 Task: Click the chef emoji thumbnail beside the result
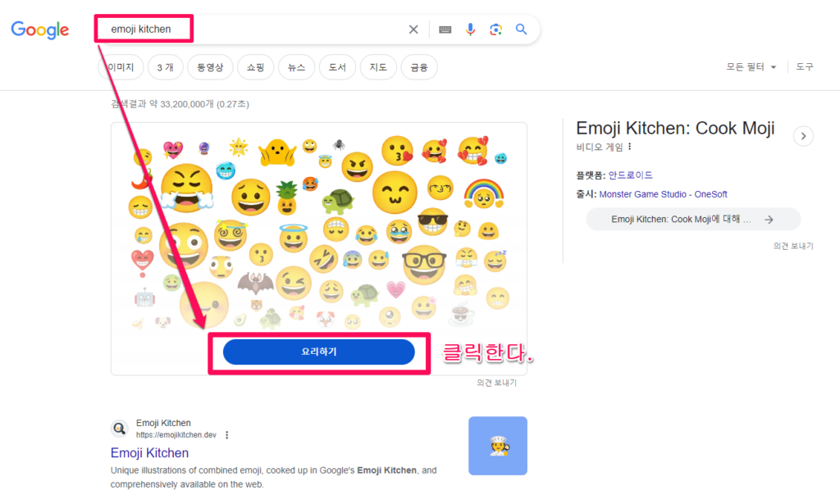click(498, 446)
